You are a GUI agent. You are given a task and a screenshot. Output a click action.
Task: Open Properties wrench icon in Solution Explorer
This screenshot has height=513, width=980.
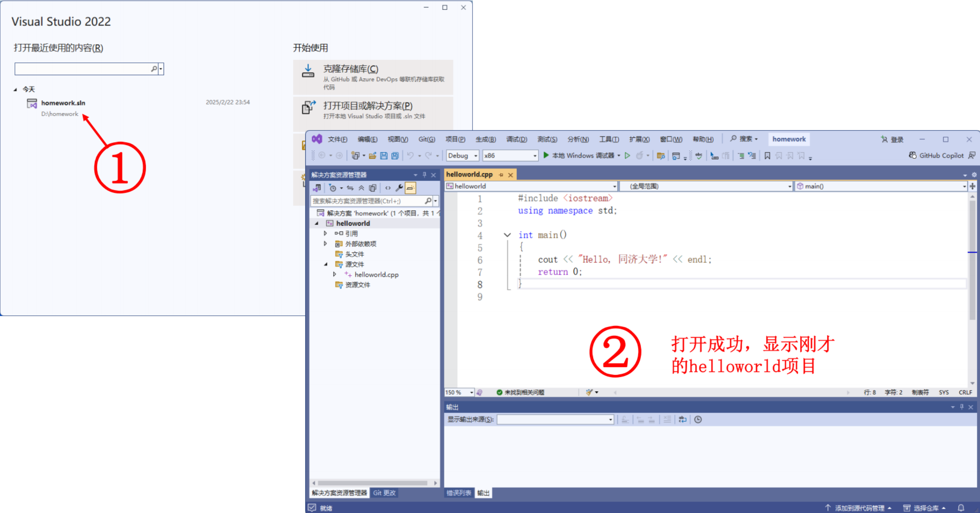(x=399, y=188)
